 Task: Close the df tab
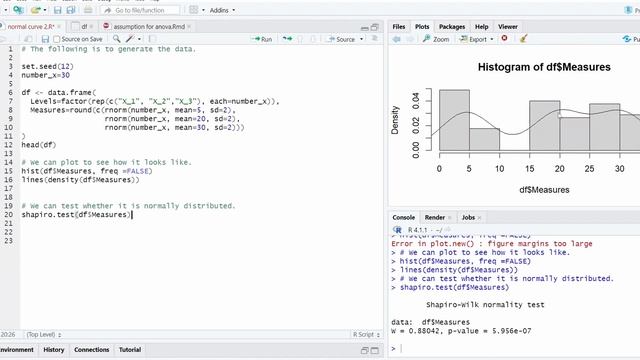[91, 27]
